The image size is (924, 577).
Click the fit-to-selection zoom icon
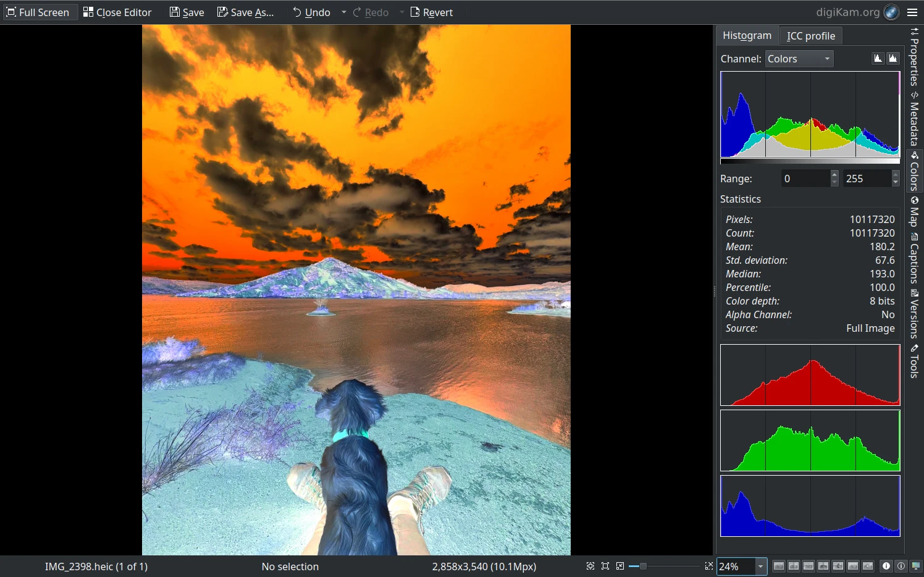click(x=605, y=566)
